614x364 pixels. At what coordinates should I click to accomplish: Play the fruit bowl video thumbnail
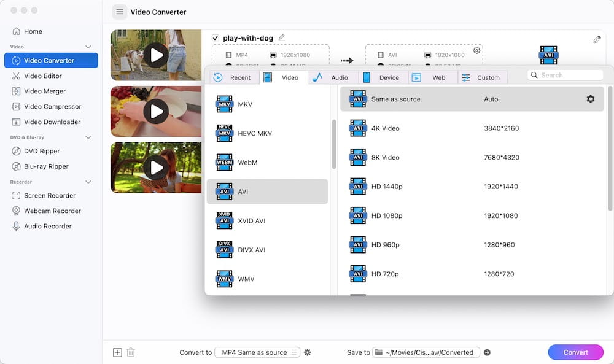tap(156, 112)
